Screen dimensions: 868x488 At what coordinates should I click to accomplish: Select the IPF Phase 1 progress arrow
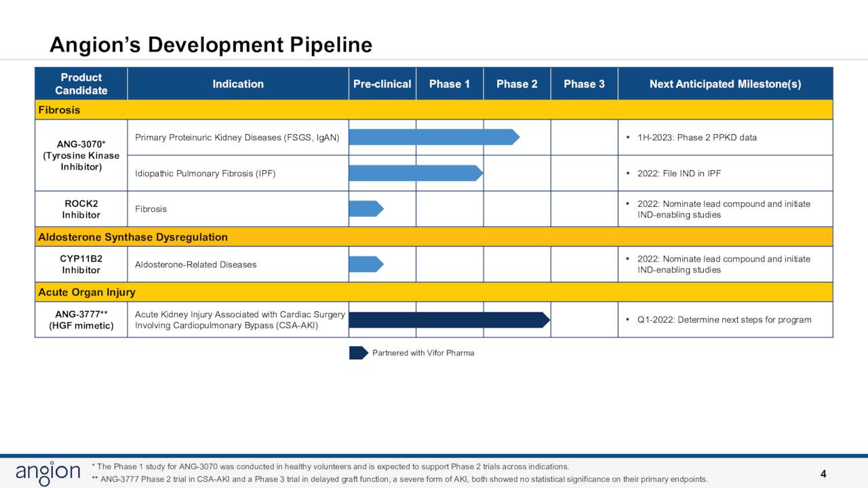click(x=414, y=173)
